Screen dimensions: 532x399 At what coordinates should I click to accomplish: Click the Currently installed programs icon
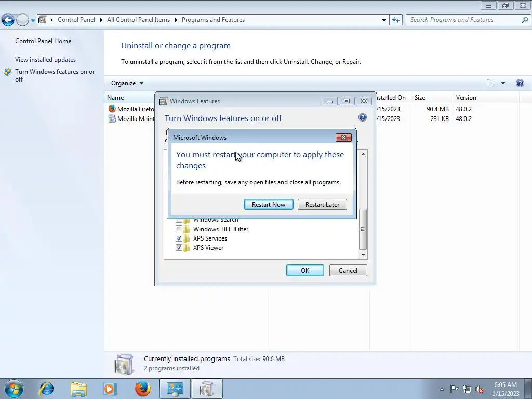pyautogui.click(x=124, y=364)
